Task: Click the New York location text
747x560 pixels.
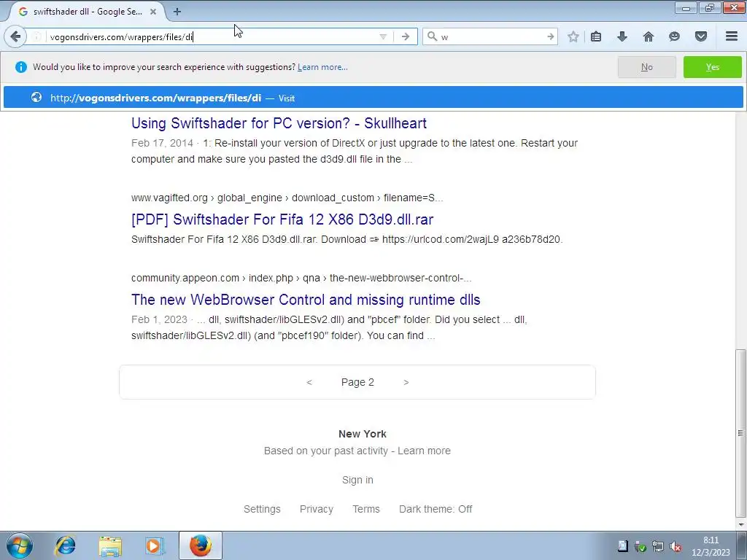Action: coord(362,434)
